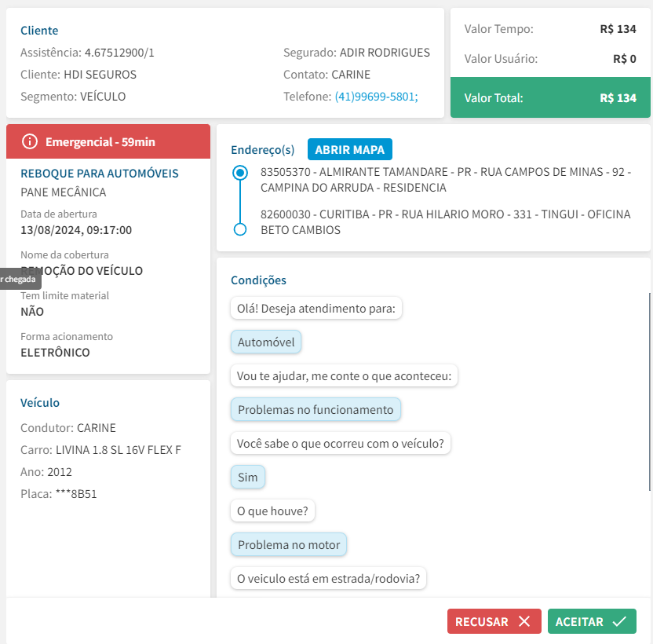Accept the request with ACEITAR button
Screen dimensions: 653x644
click(591, 621)
